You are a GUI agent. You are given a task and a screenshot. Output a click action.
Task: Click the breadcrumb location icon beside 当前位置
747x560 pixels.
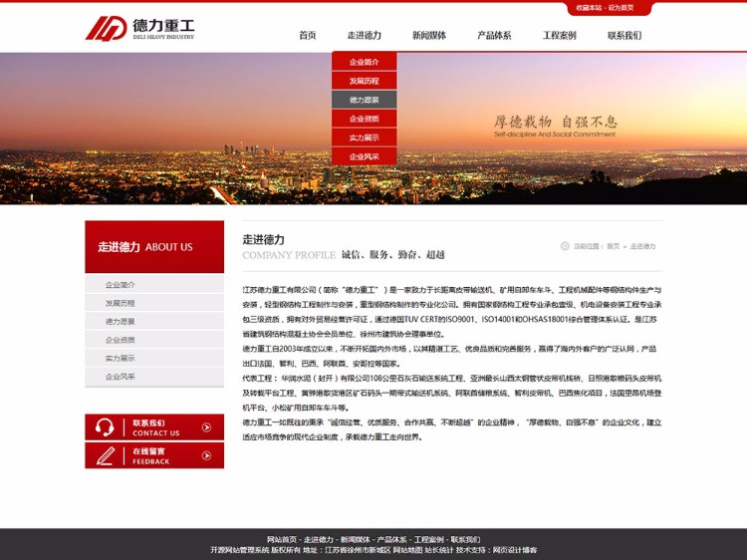coord(565,246)
